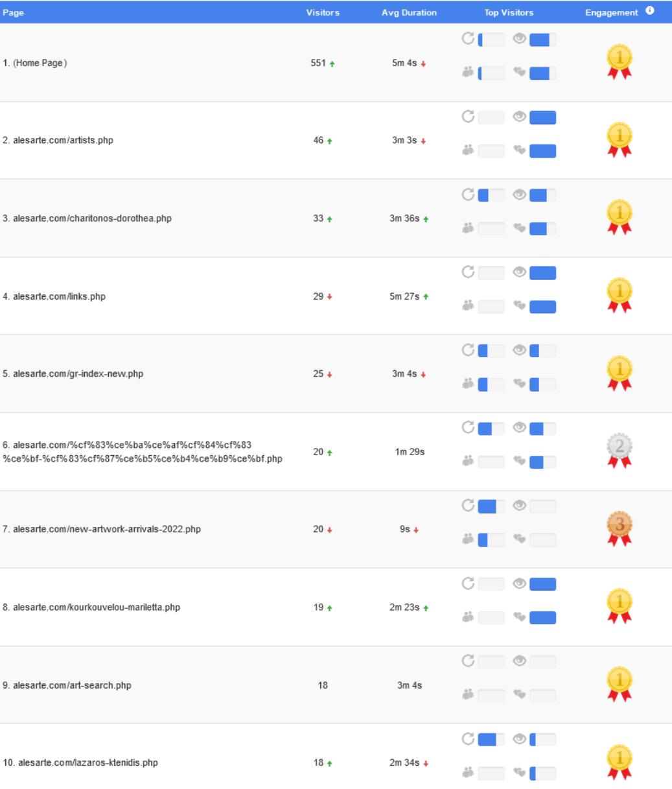The width and height of the screenshot is (672, 789).
Task: Click the 29 visitors value
Action: click(318, 297)
